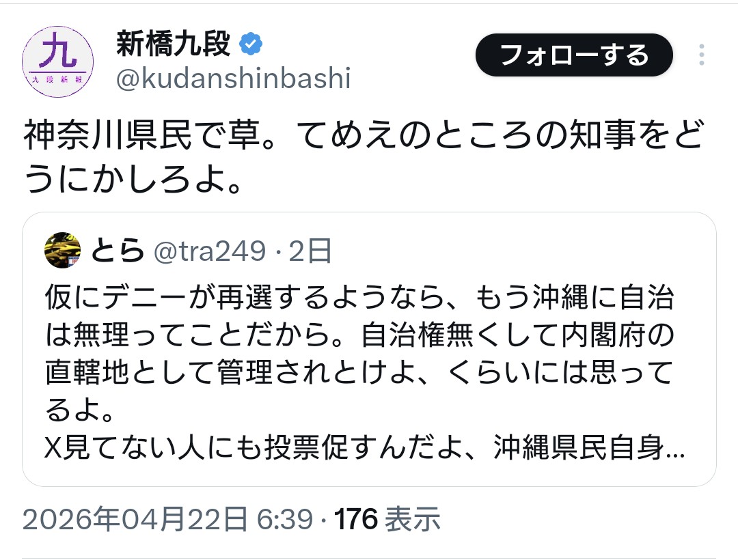Click the 176 view count number
738x560 pixels.
[355, 520]
